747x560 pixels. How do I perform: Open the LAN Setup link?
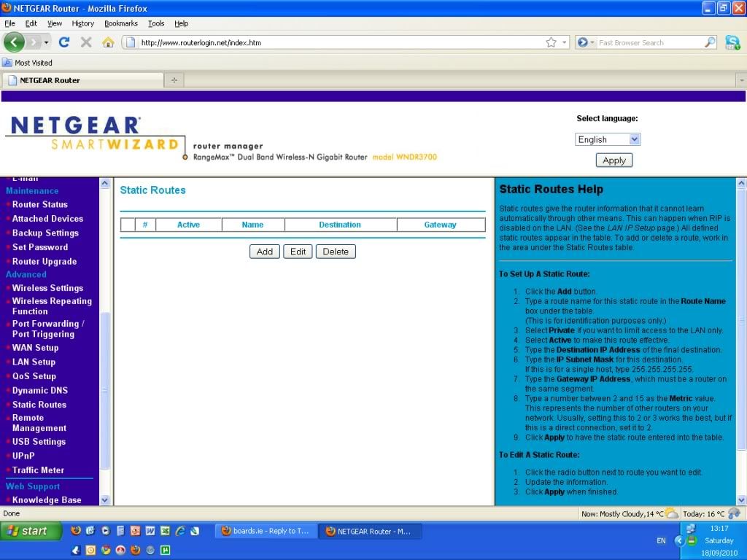pos(34,362)
